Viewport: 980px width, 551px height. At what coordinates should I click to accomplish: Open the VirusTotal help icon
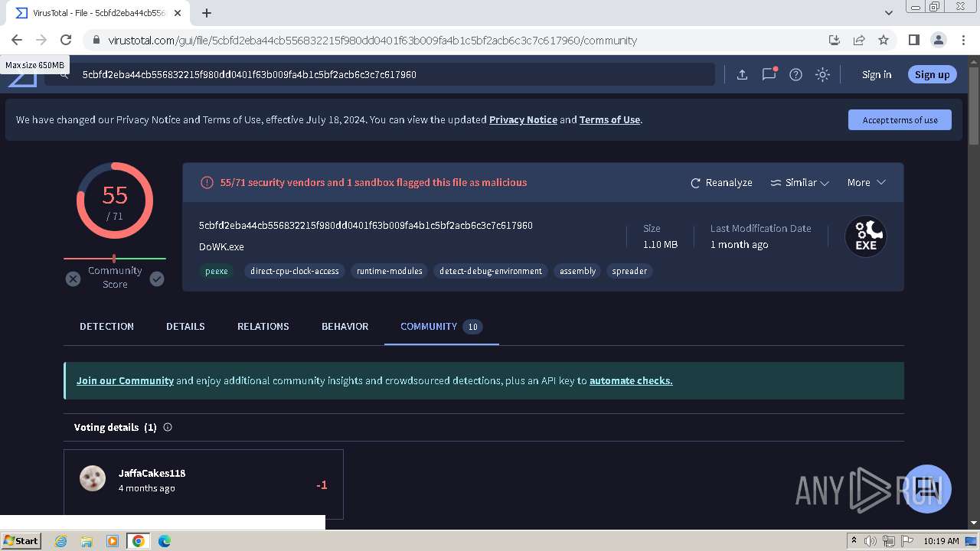[x=795, y=74]
